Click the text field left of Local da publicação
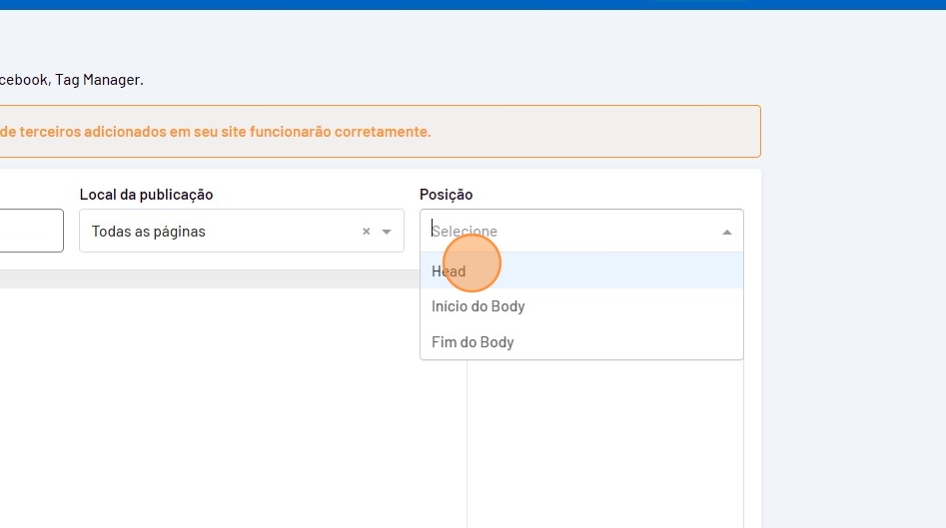The height and width of the screenshot is (528, 946). (30, 231)
